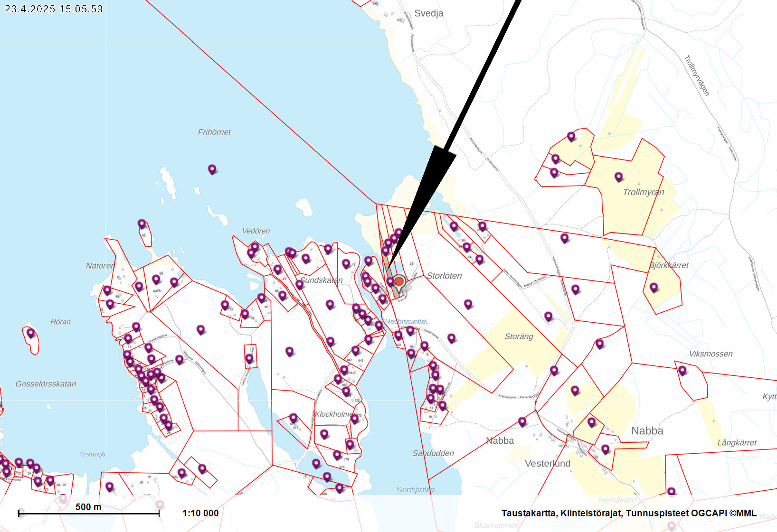
Task: Select the purple pin below Viksmossen label
Action: (x=682, y=370)
